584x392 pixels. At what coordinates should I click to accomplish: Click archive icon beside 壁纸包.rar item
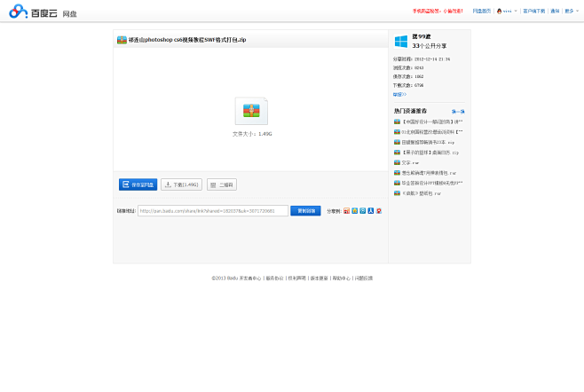(x=397, y=193)
